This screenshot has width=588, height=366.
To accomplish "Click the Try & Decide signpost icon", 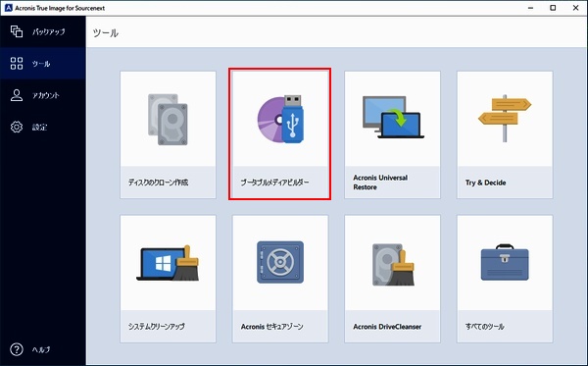I will pos(505,119).
